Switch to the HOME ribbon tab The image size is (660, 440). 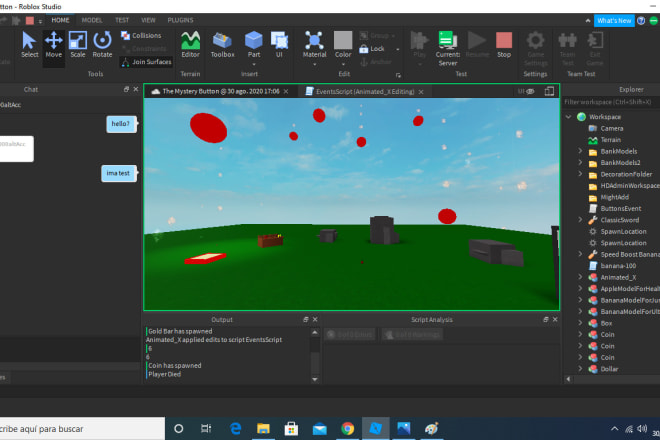click(60, 20)
